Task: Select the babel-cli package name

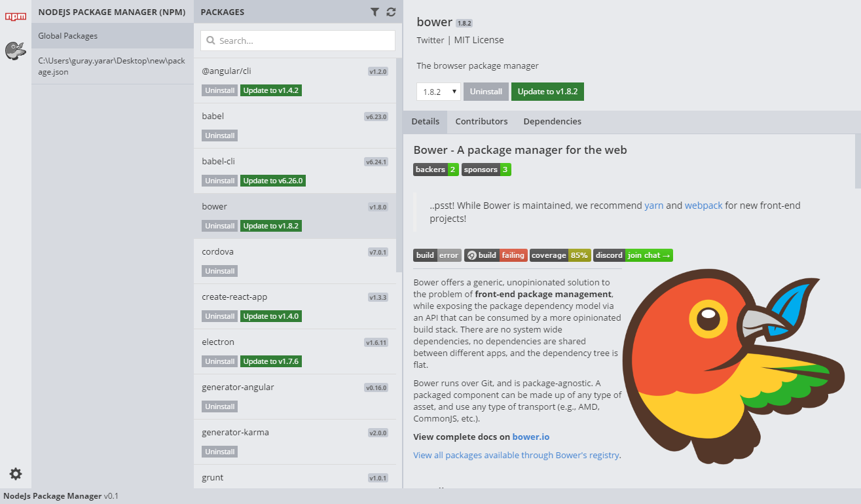Action: [219, 161]
